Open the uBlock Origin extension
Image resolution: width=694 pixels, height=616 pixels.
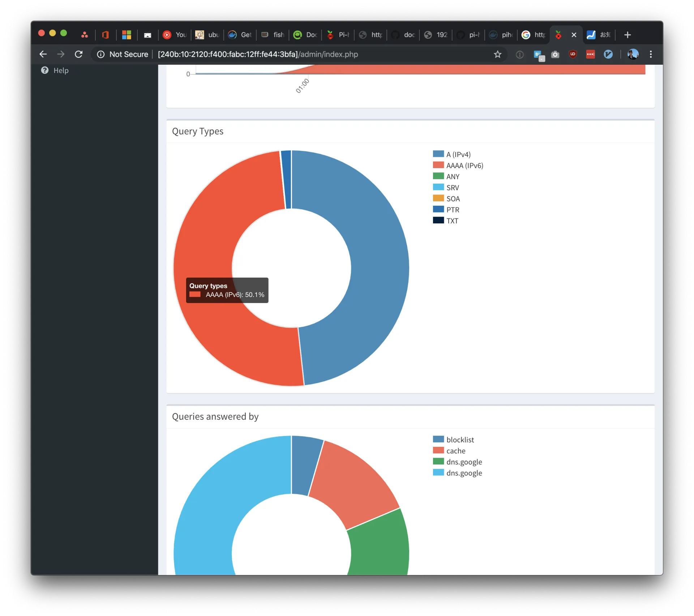click(x=573, y=54)
